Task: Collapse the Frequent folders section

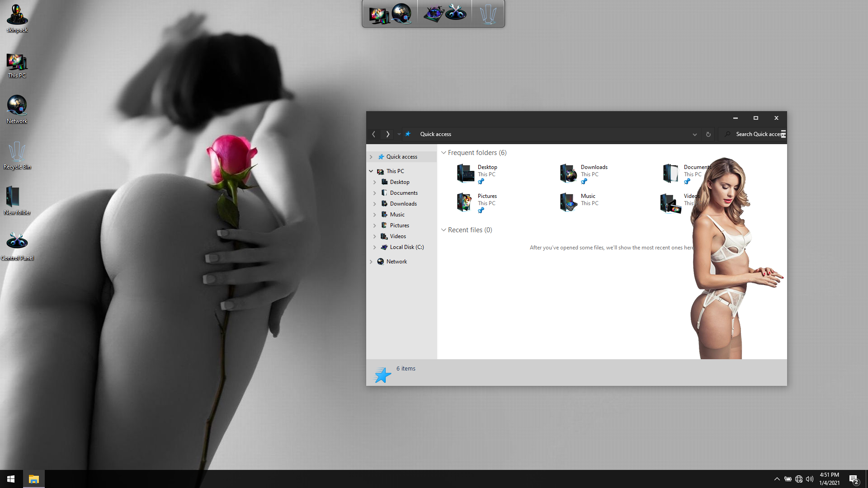Action: [x=443, y=153]
